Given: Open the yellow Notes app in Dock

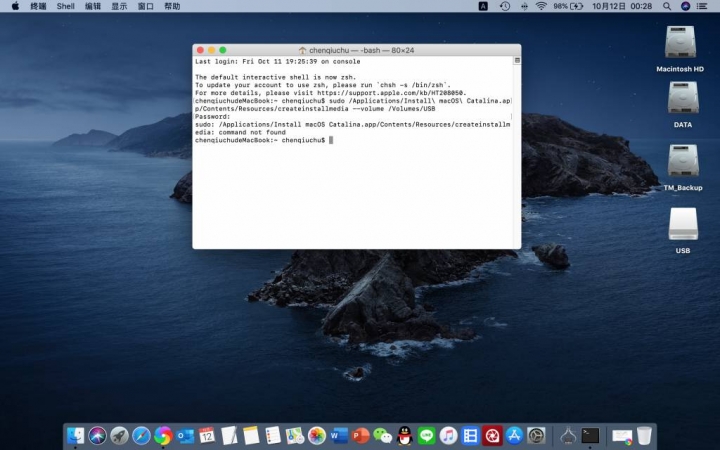Looking at the screenshot, I should (x=251, y=435).
